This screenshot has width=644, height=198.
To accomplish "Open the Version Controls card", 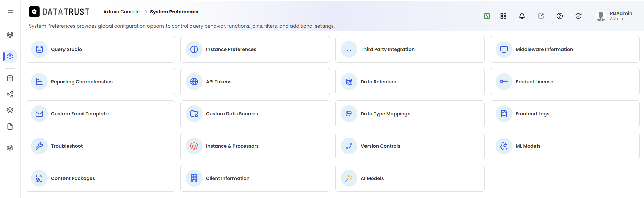I will coord(410,146).
